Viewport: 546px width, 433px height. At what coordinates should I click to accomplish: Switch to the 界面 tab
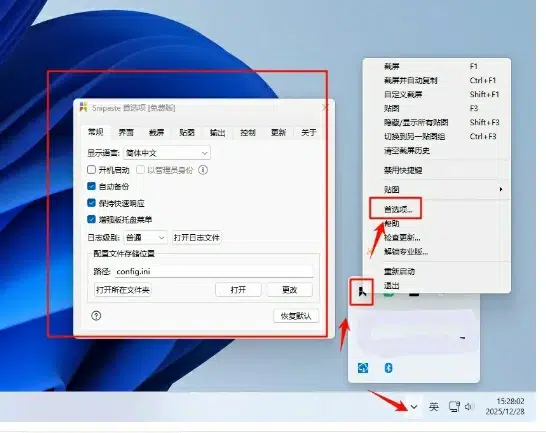point(126,132)
